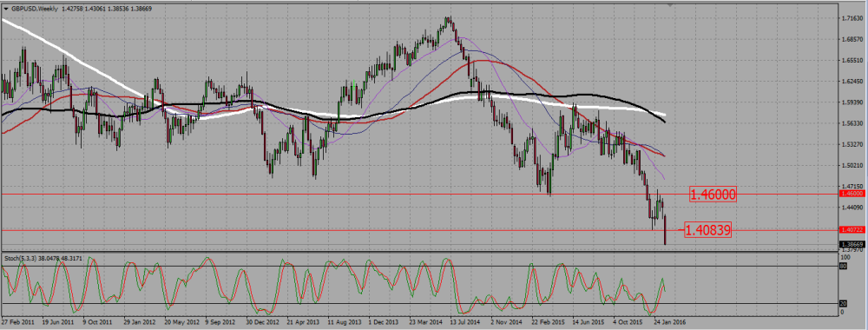Screen dimensions: 868x330
Task: Click the red 1.46000 price tag on axis
Action: [x=852, y=194]
